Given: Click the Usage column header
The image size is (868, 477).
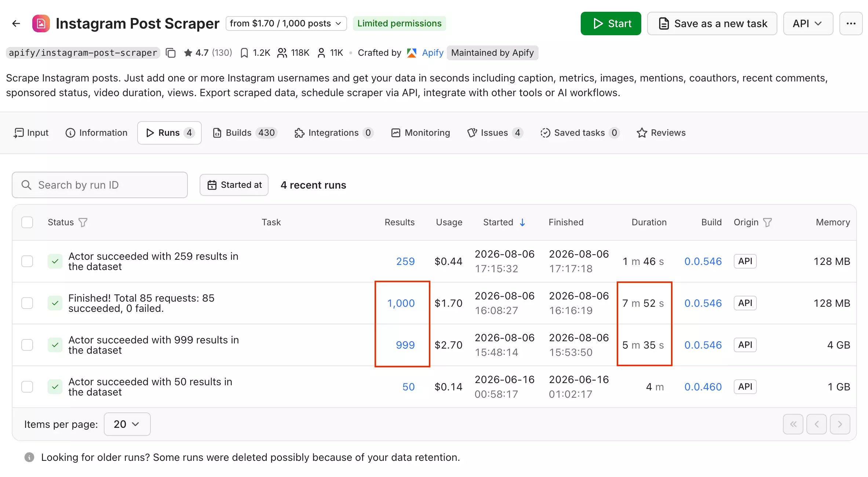Looking at the screenshot, I should point(449,222).
